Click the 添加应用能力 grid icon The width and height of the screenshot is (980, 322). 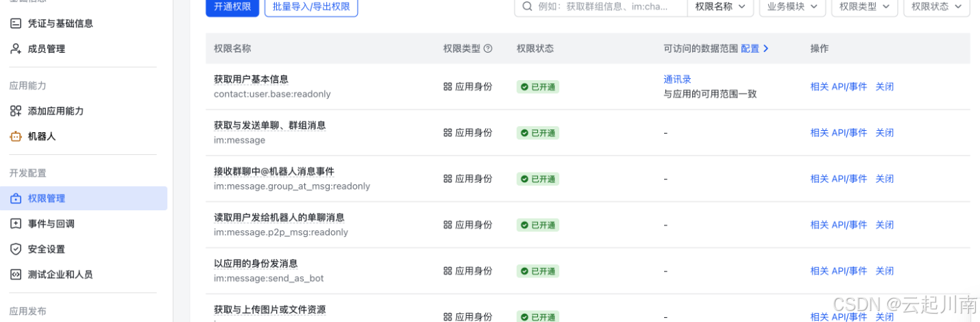[x=16, y=111]
